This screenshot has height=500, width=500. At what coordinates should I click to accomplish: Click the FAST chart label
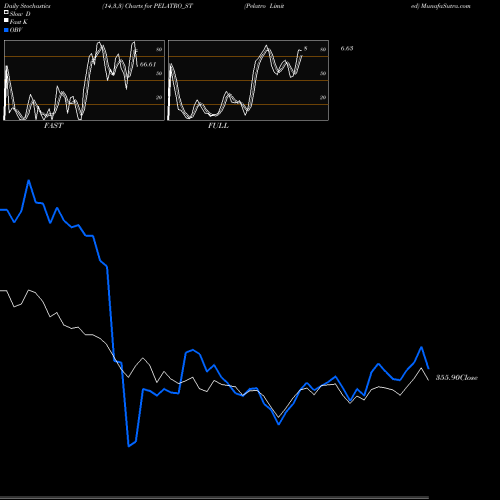(53, 126)
